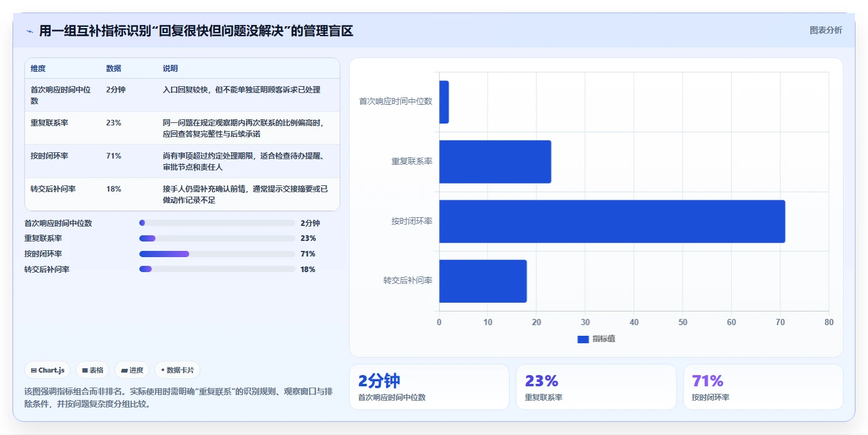Click the 按时闭环率 progress bar track
The width and height of the screenshot is (868, 435).
click(217, 254)
